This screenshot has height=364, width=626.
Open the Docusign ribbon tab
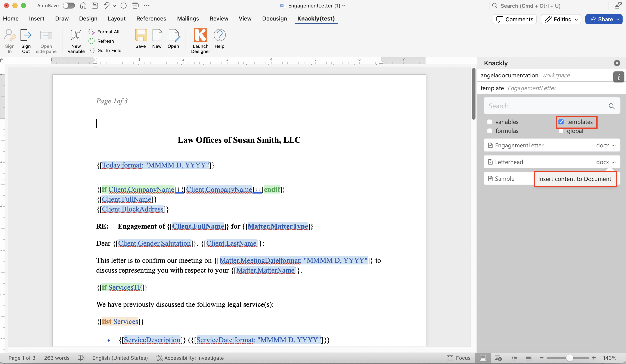click(274, 19)
